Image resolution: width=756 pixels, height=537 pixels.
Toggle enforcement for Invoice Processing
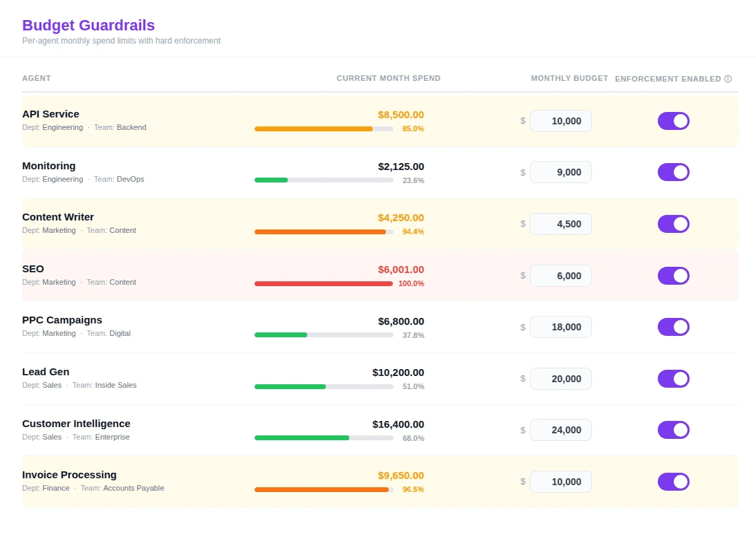point(674,482)
